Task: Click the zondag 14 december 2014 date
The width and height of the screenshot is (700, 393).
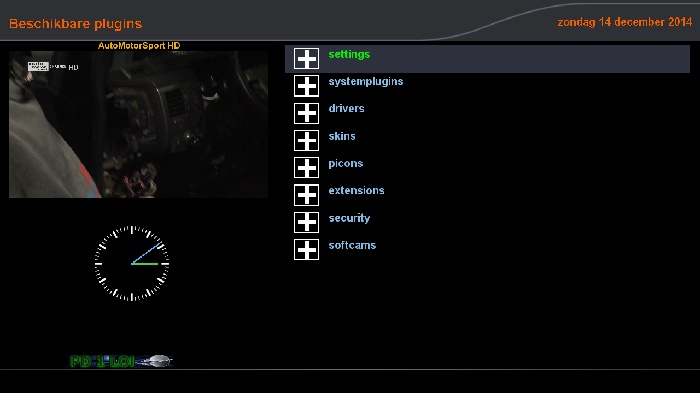Action: pos(625,22)
